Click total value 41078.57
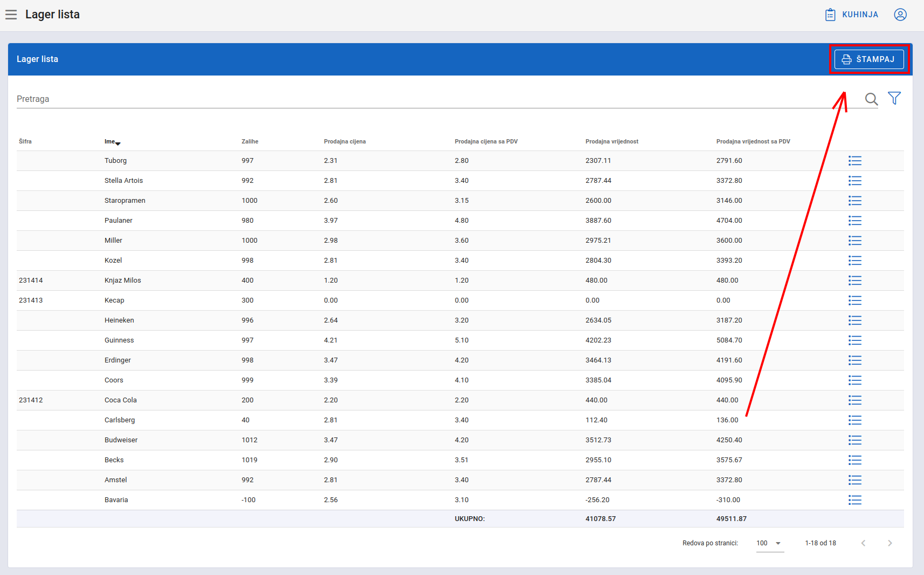Image resolution: width=924 pixels, height=575 pixels. [601, 519]
